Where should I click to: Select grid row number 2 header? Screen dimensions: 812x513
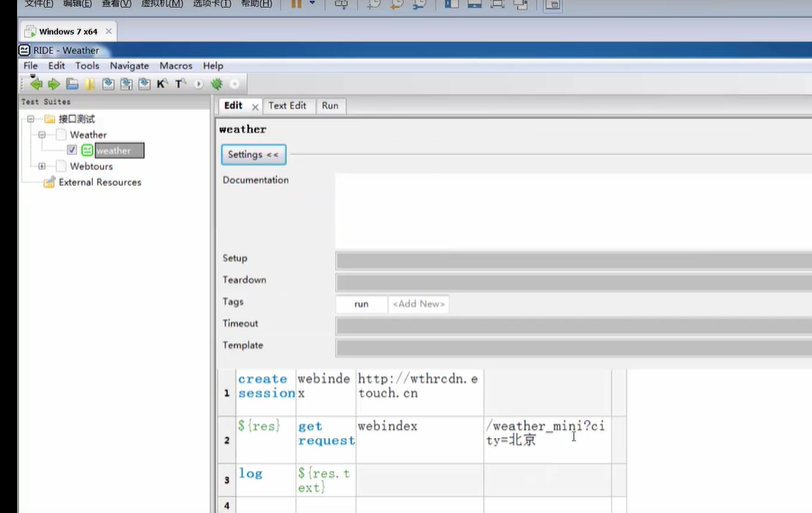click(x=227, y=440)
